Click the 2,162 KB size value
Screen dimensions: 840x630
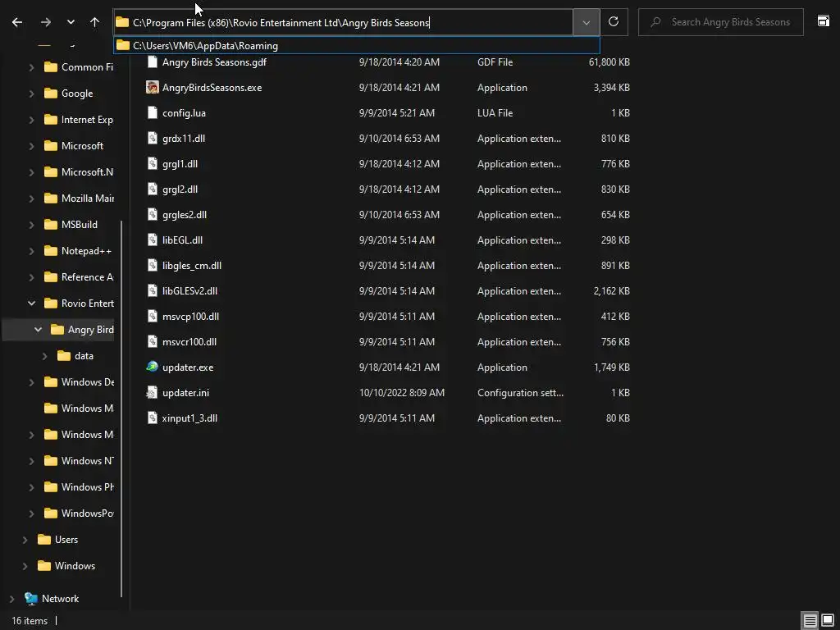tap(612, 291)
